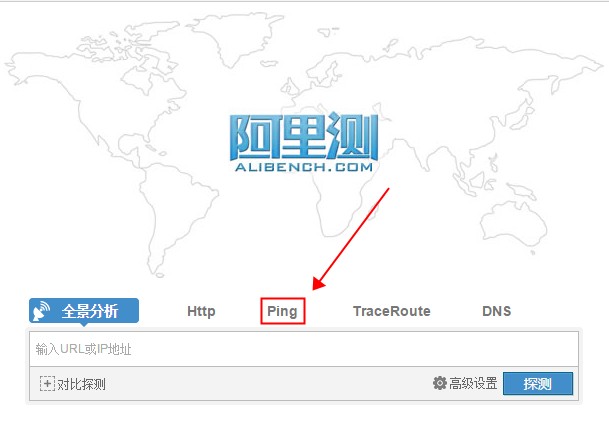Switch to the TraceRoute tab

(x=391, y=311)
